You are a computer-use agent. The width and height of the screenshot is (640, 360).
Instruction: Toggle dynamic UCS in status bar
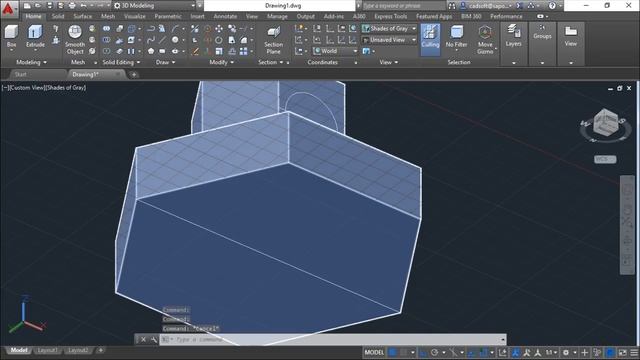tap(502, 352)
